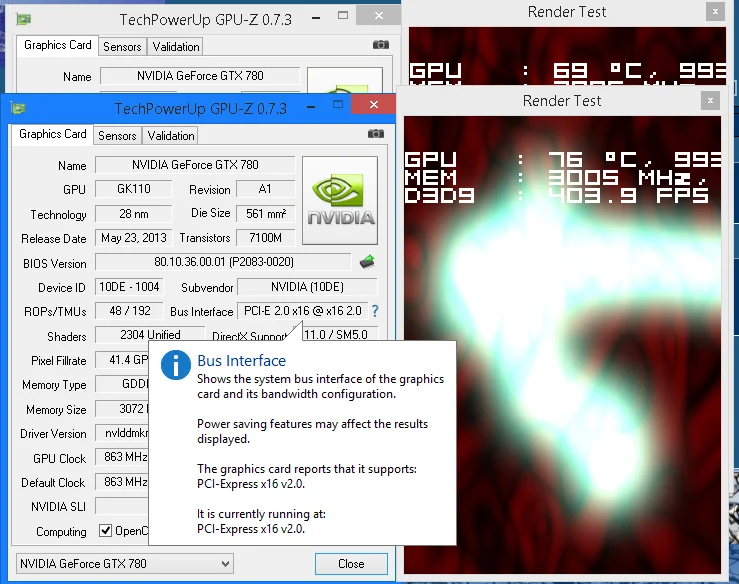Switch to Validation tab in front GPU-Z window
Image resolution: width=739 pixels, height=584 pixels.
[x=171, y=136]
